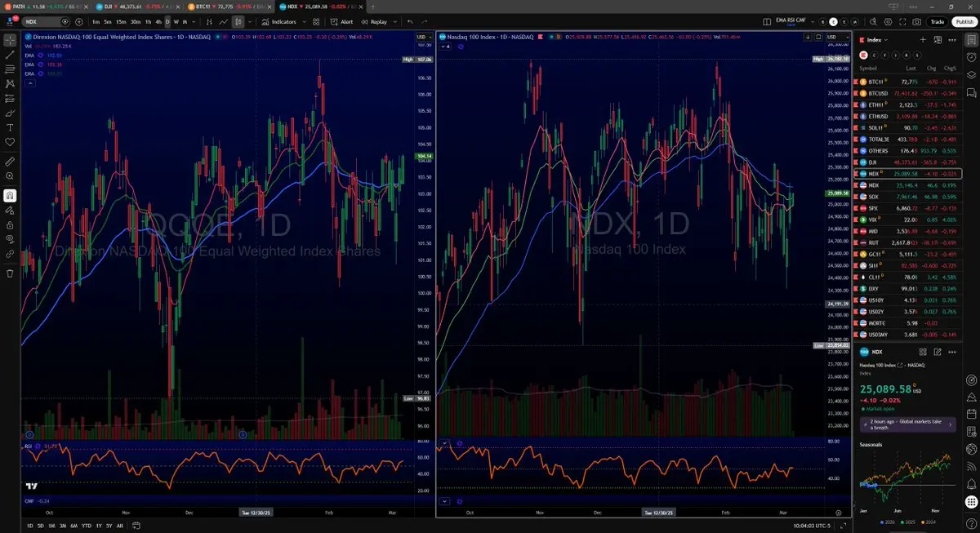Open USD currency dropdown on left chart

pos(424,37)
